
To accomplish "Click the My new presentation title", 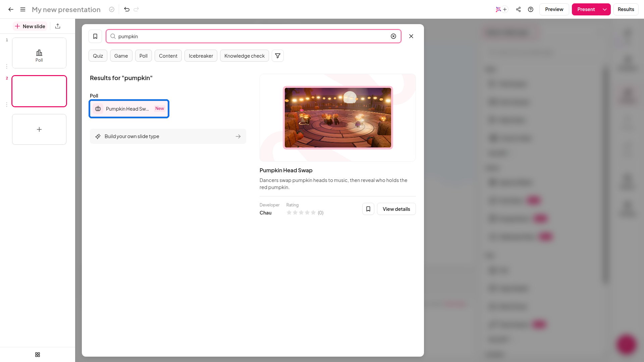I will (66, 9).
